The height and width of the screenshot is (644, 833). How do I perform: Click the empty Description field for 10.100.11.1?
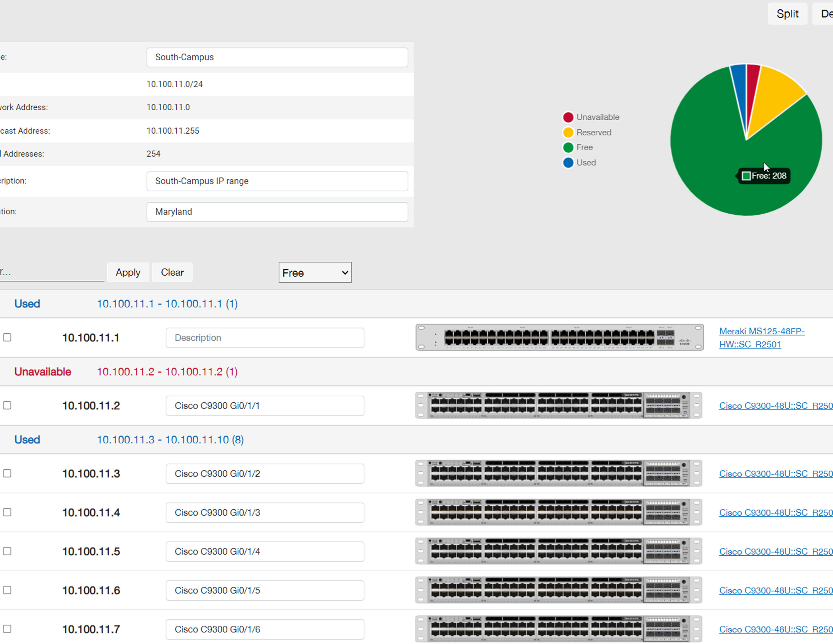click(x=265, y=338)
